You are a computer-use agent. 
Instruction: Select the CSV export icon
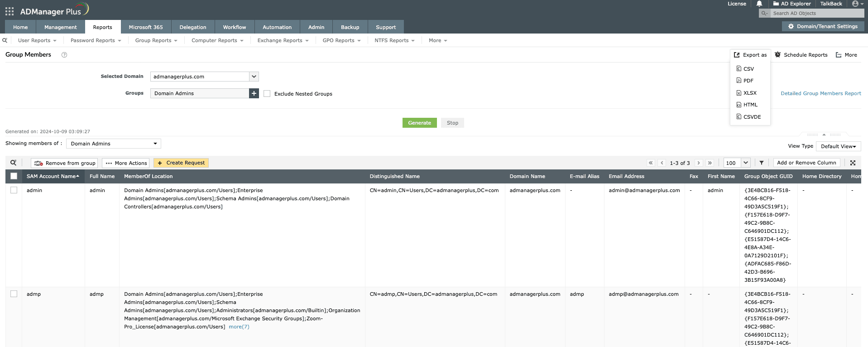coord(739,69)
